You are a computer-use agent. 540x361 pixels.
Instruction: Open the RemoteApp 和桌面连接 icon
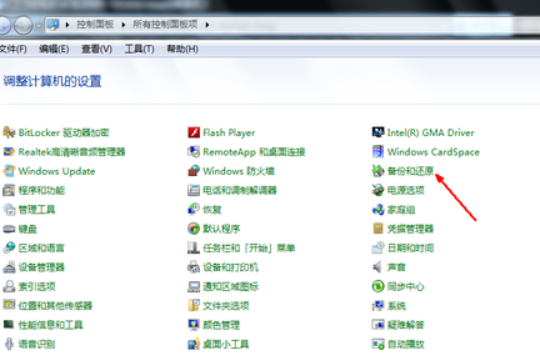pyautogui.click(x=194, y=152)
